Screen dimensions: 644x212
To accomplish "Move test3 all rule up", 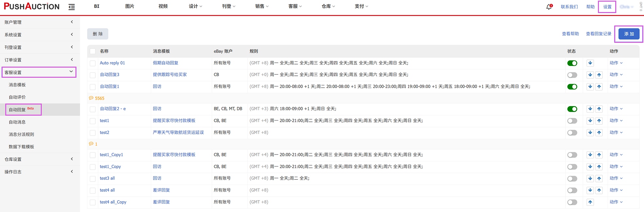I will [x=599, y=179].
